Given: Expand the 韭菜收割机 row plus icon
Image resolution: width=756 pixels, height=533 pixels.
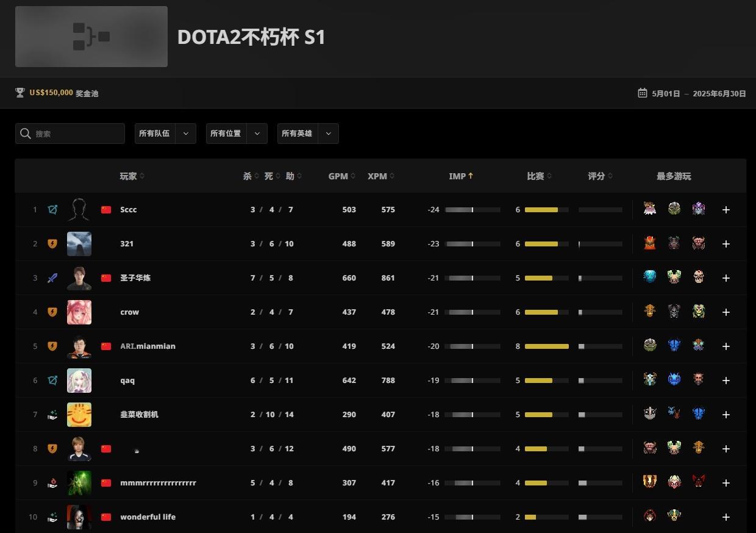Looking at the screenshot, I should 726,414.
